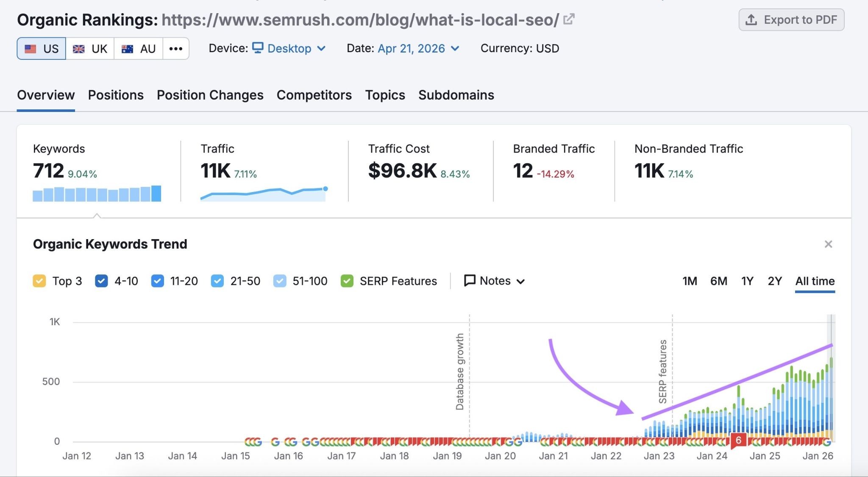This screenshot has width=868, height=477.
Task: Go to the Overview tab
Action: [x=46, y=95]
